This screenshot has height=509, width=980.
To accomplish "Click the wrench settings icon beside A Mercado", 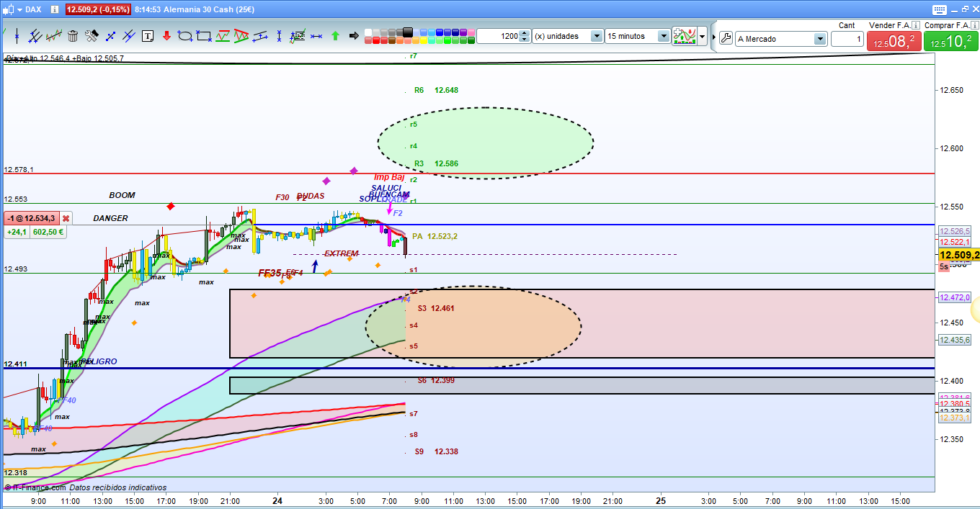I will 726,38.
